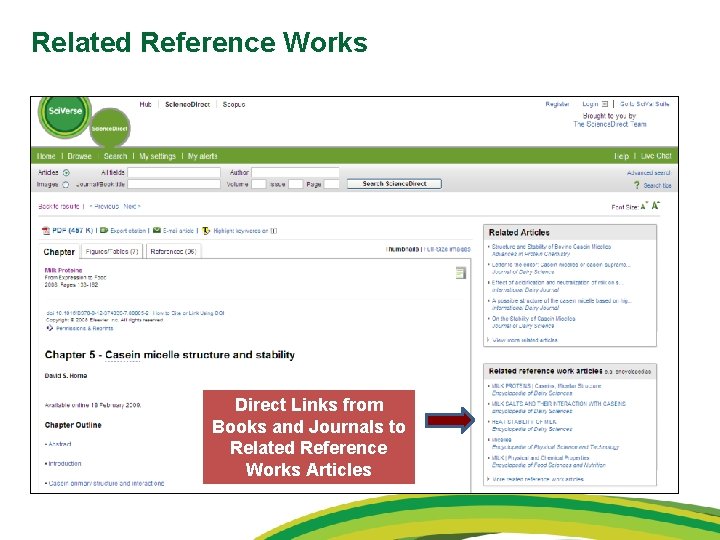This screenshot has width=720, height=540.
Task: Open Live Chat in green menu
Action: (x=656, y=156)
